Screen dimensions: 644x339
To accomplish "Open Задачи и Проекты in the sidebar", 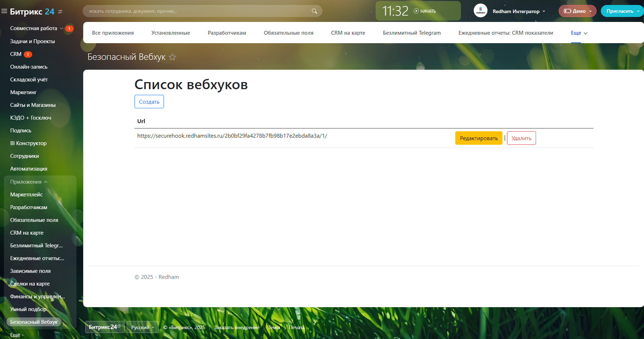I will pos(33,41).
